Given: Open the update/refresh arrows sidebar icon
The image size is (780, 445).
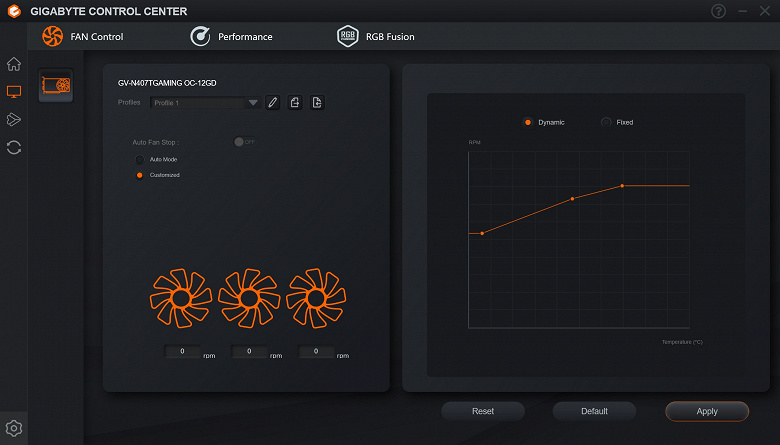Looking at the screenshot, I should (x=14, y=148).
